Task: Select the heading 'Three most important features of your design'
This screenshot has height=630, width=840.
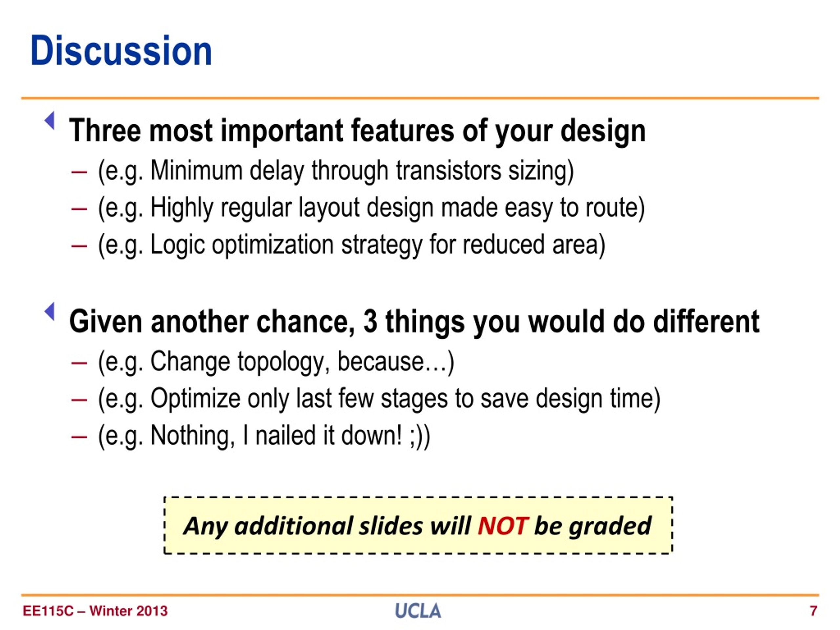Action: [357, 131]
